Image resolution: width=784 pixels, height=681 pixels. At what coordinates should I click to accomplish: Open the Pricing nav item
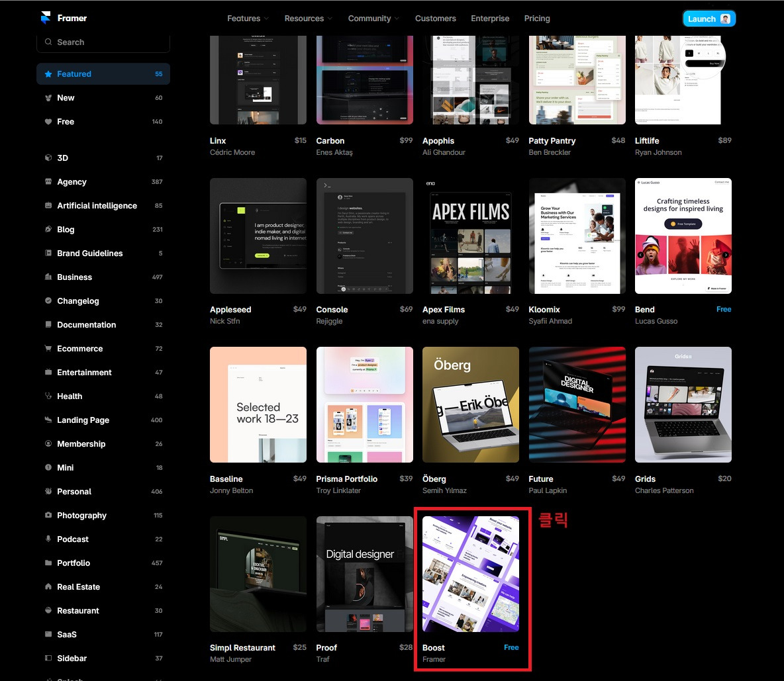coord(537,19)
